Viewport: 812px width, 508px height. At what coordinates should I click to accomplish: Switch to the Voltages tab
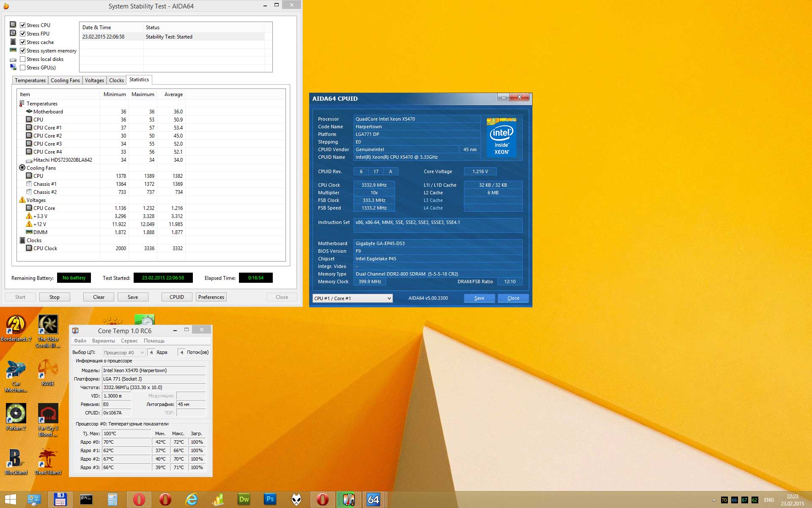pyautogui.click(x=94, y=80)
